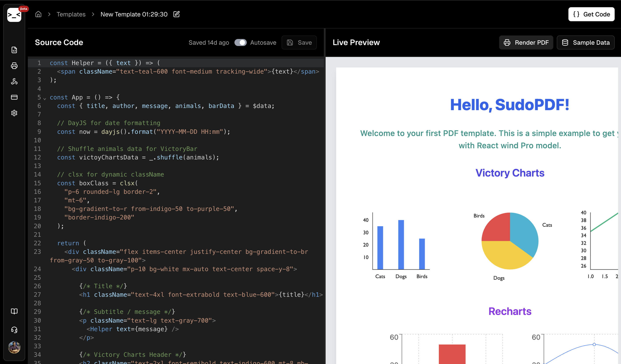
Task: Edit the template name pencil icon
Action: tap(177, 14)
